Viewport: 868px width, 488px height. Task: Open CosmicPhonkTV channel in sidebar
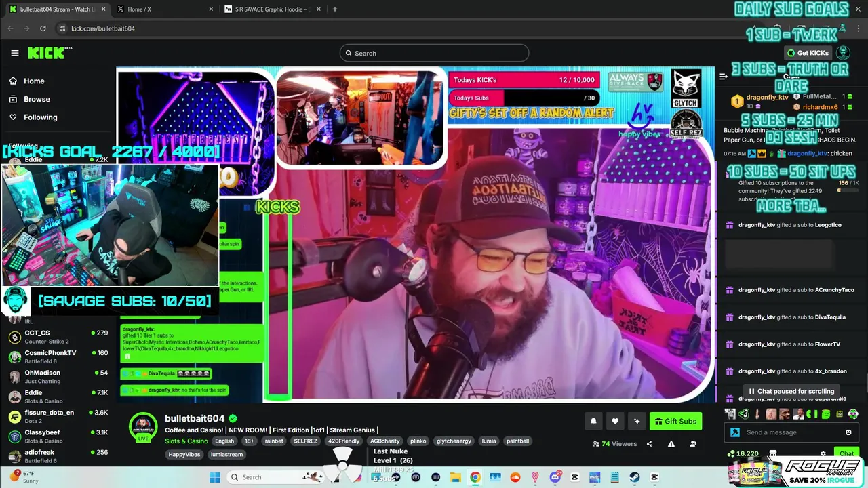tap(58, 357)
